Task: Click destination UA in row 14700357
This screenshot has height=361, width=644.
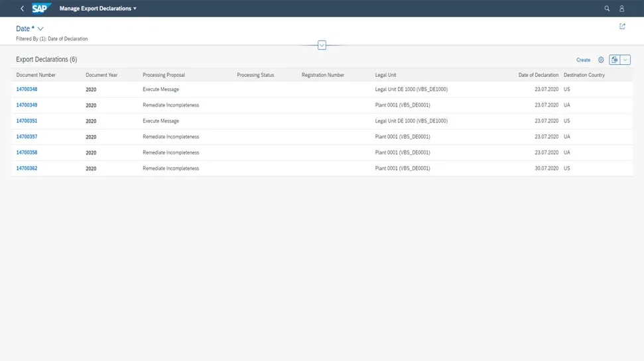Action: 567,136
